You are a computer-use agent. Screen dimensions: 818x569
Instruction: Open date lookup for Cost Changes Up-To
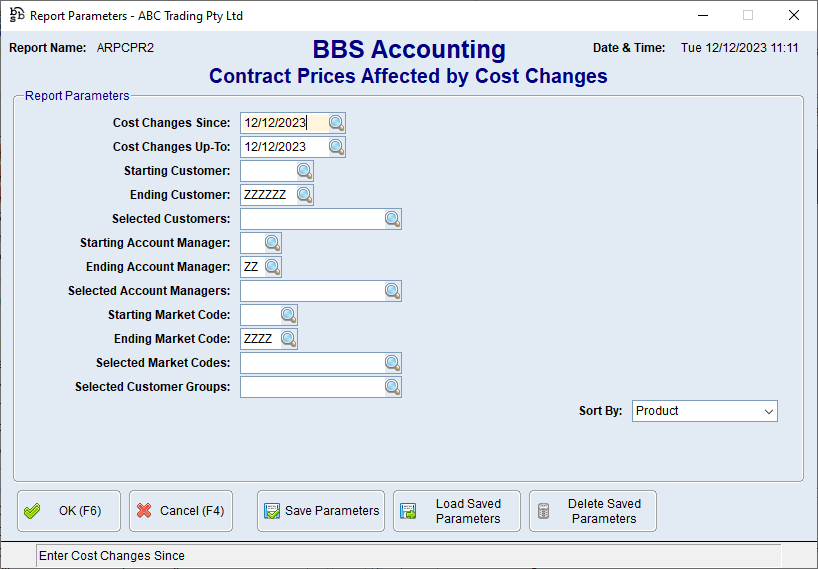(336, 147)
